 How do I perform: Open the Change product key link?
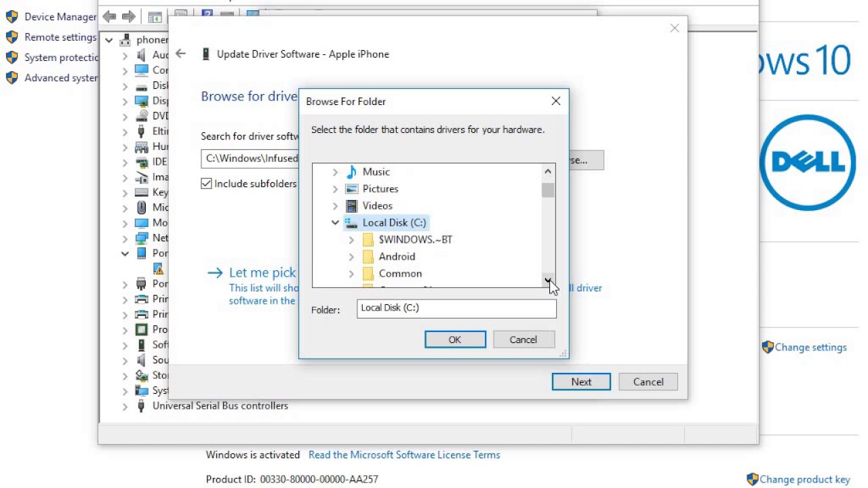click(804, 479)
